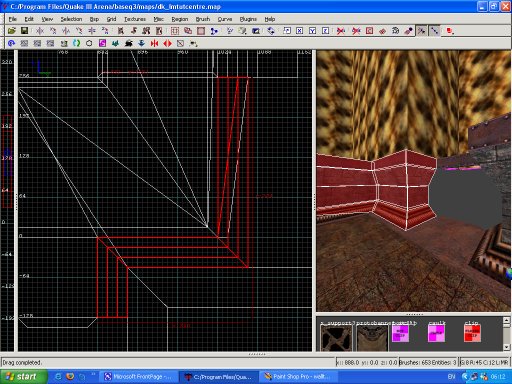Click the red inward-arrows icon
This screenshot has height=384, width=512.
click(x=154, y=43)
